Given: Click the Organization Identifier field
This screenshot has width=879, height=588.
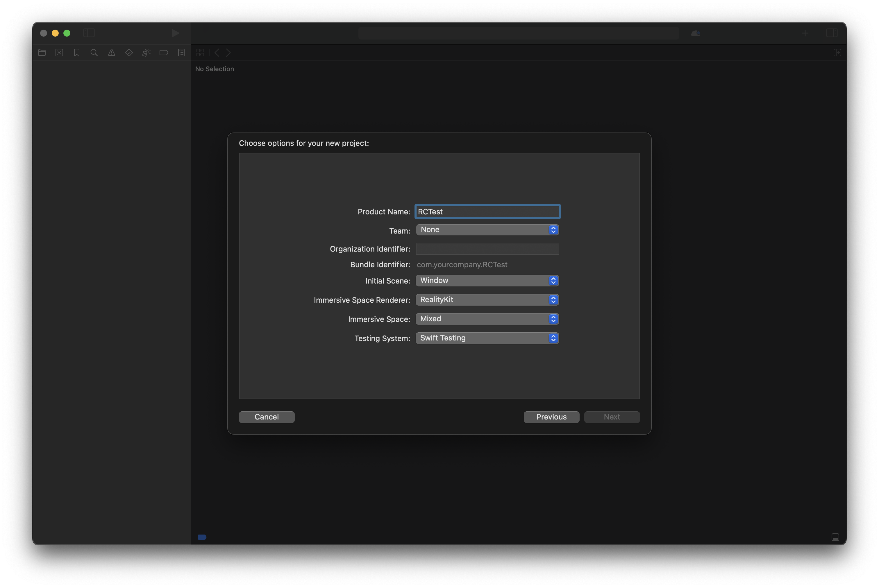Looking at the screenshot, I should click(x=487, y=249).
